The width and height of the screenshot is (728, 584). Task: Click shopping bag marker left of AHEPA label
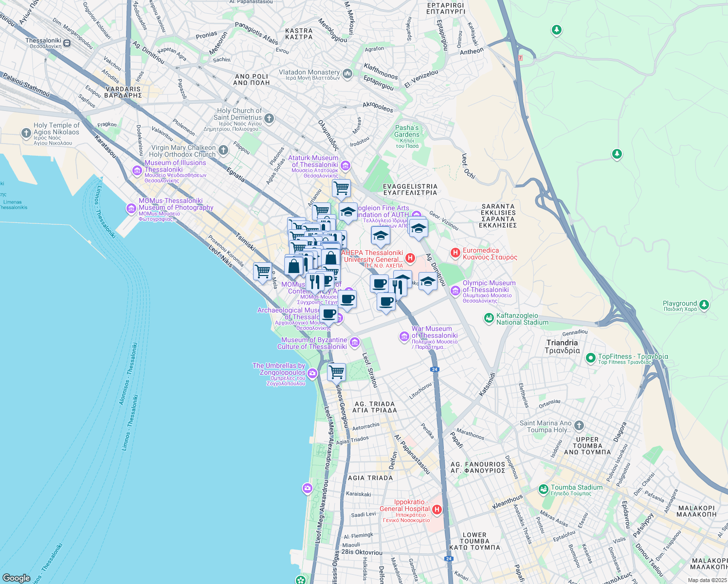coord(331,258)
